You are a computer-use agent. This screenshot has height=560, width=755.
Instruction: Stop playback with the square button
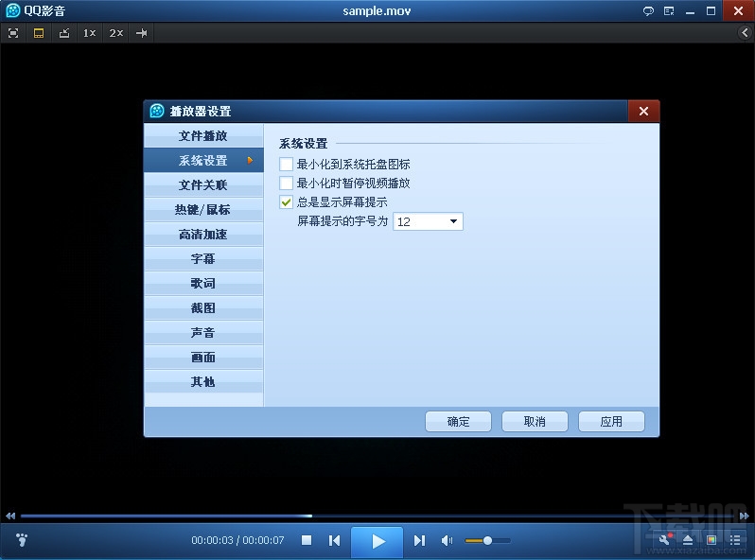point(307,540)
